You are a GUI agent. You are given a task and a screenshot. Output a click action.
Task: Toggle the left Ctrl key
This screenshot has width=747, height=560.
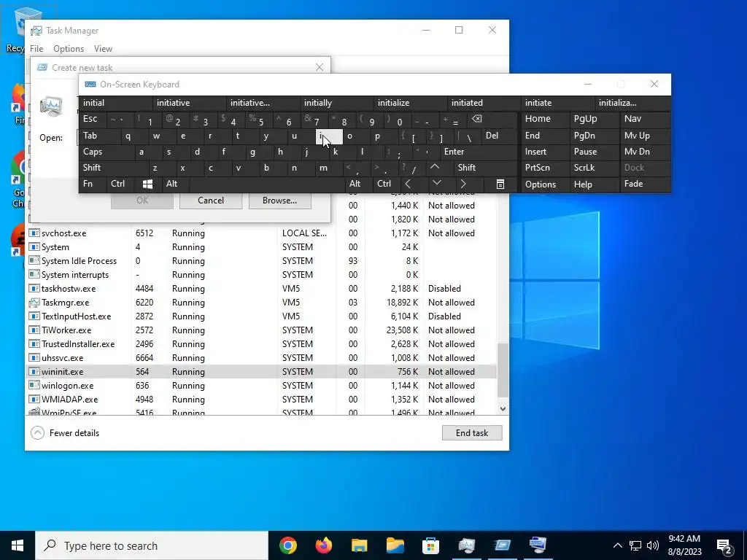(120, 184)
